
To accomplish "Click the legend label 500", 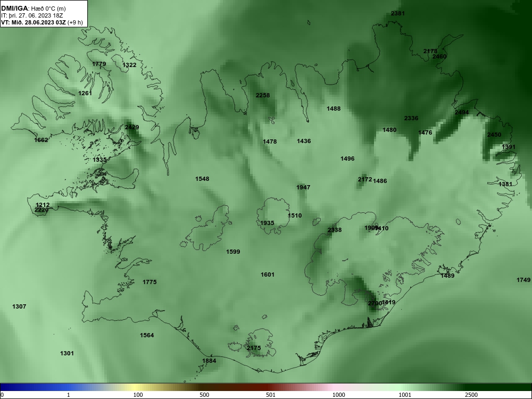I will [204, 395].
